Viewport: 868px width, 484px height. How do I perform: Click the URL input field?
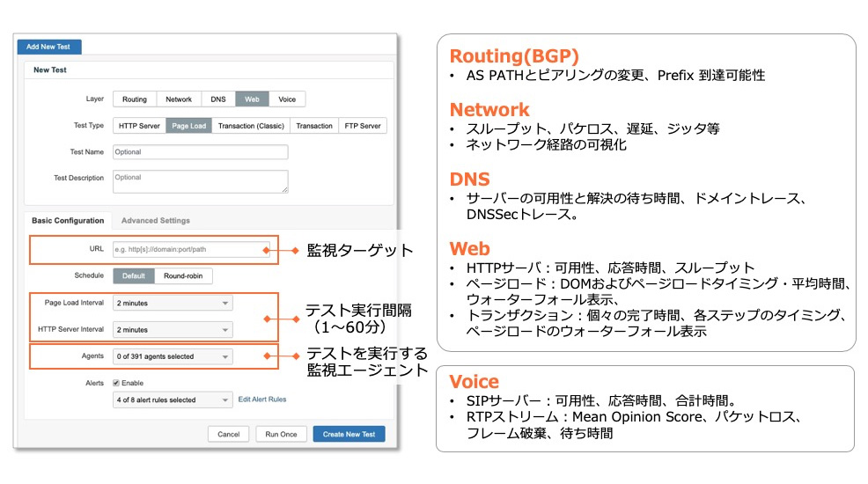coord(191,250)
